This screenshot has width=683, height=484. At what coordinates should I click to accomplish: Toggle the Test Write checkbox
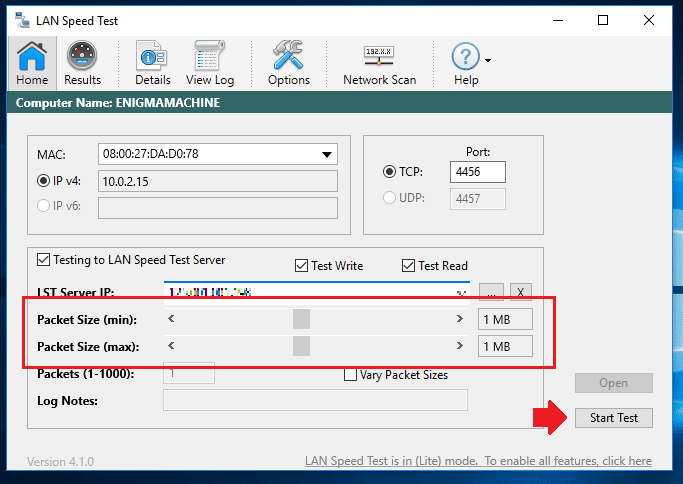tap(301, 265)
